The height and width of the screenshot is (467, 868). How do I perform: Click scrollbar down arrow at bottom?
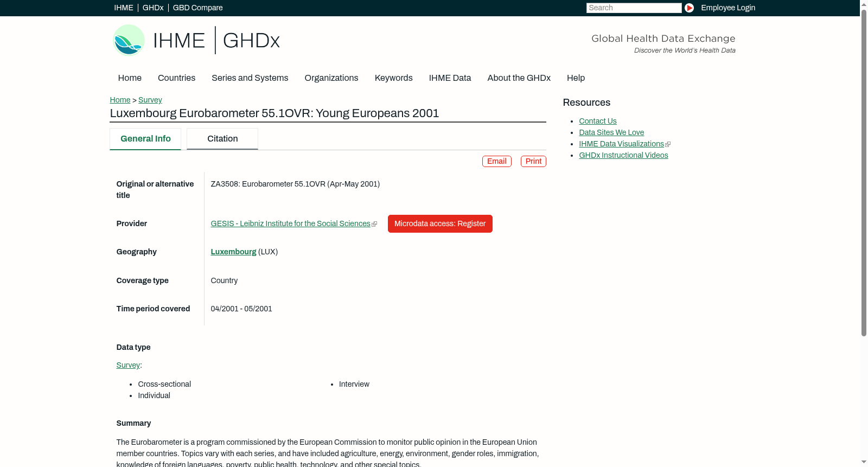[864, 463]
